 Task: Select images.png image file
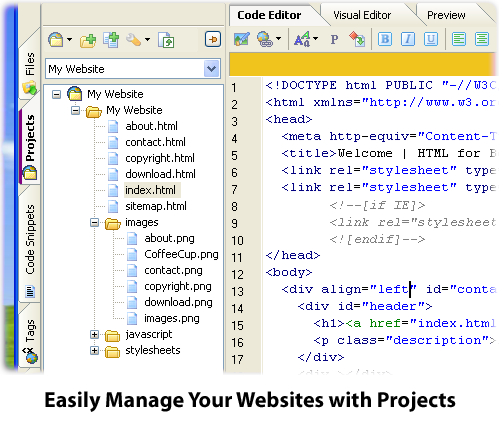172,318
